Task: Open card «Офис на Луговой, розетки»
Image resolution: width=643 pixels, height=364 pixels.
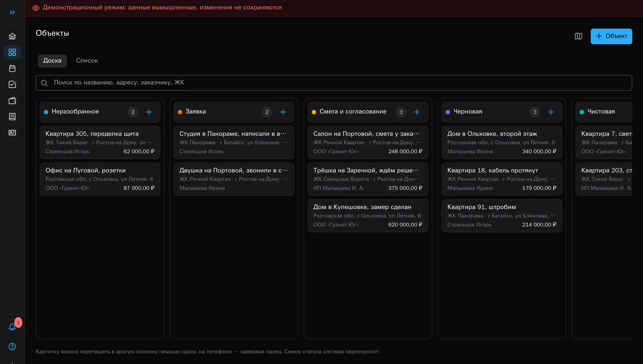Action: tap(100, 179)
